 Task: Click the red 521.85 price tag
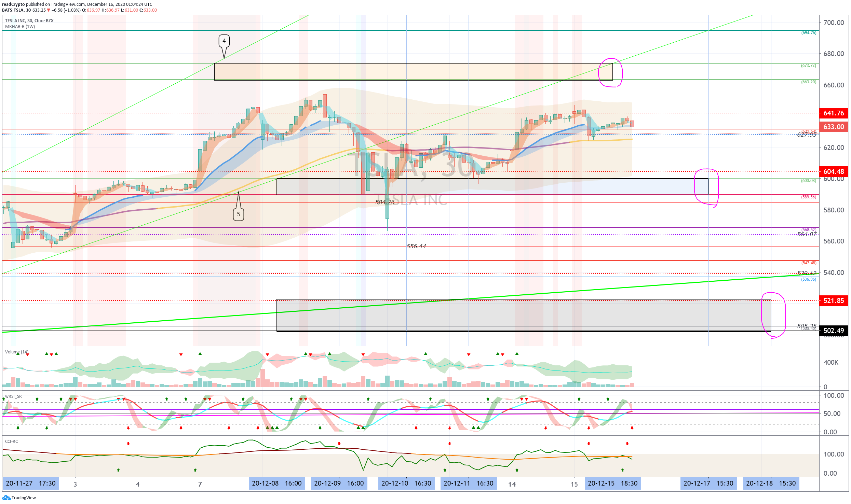coord(834,300)
